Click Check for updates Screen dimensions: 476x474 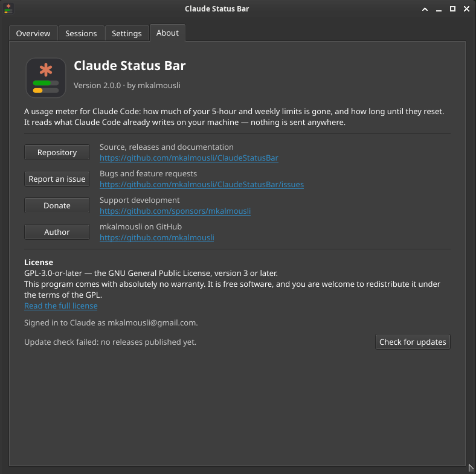pyautogui.click(x=413, y=342)
